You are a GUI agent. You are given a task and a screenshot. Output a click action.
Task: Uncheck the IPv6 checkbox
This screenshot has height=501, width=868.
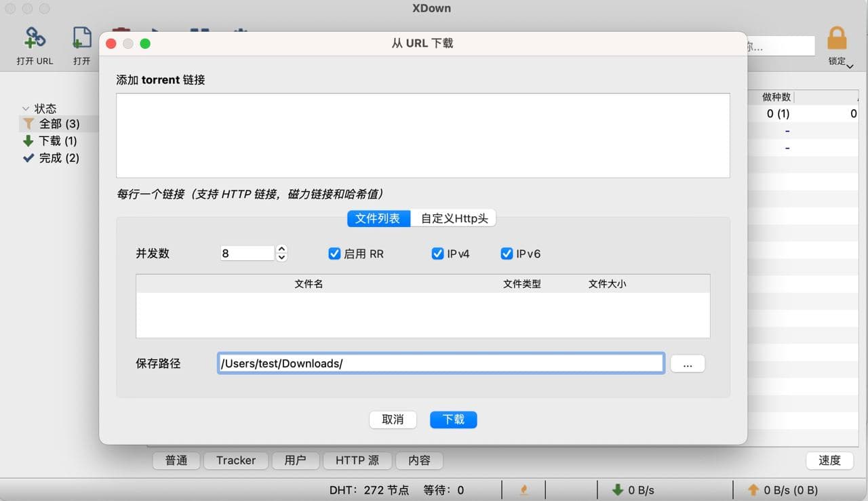pos(507,254)
